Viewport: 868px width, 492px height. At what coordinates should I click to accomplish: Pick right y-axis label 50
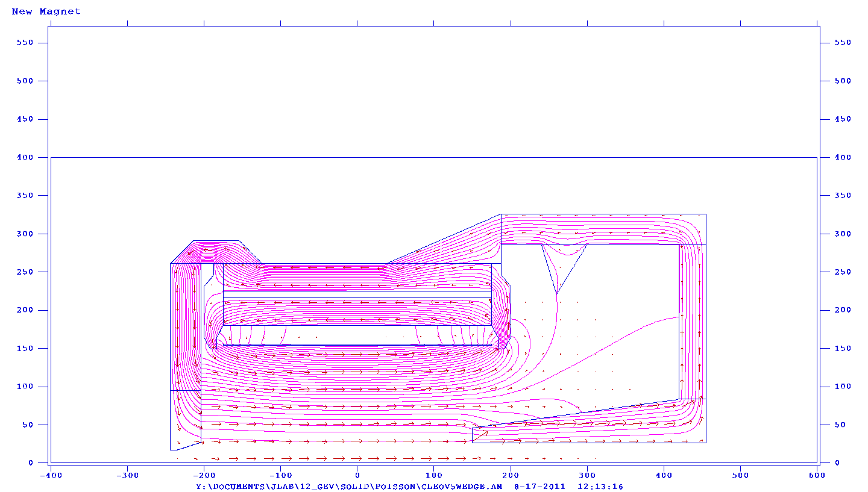tap(840, 425)
